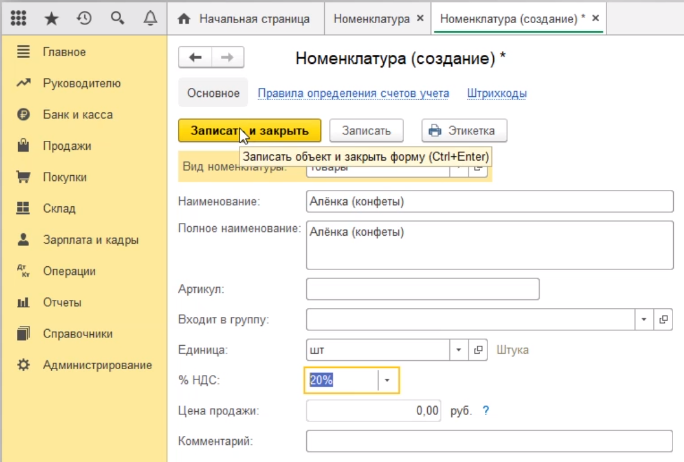The height and width of the screenshot is (462, 684).
Task: Open the Штрихкоды link
Action: (496, 93)
